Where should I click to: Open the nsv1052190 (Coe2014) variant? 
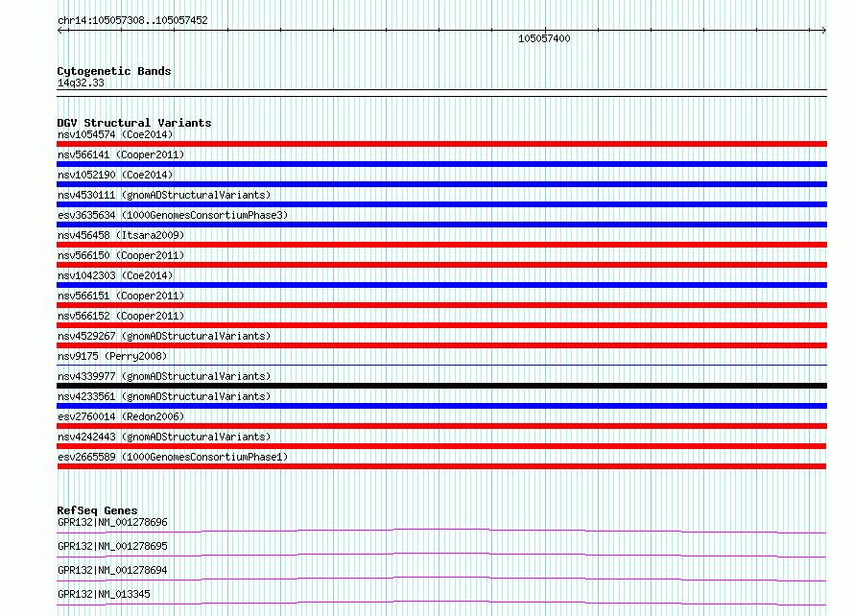(x=115, y=175)
